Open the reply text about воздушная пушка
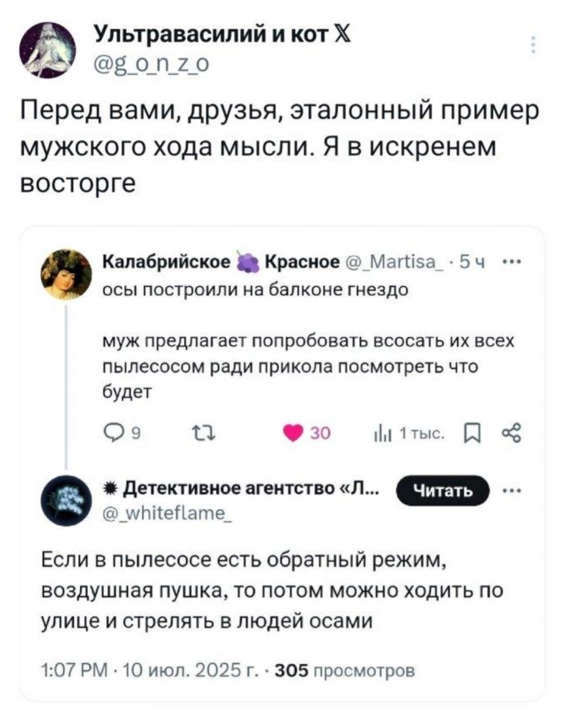Image resolution: width=566 pixels, height=728 pixels. click(272, 591)
